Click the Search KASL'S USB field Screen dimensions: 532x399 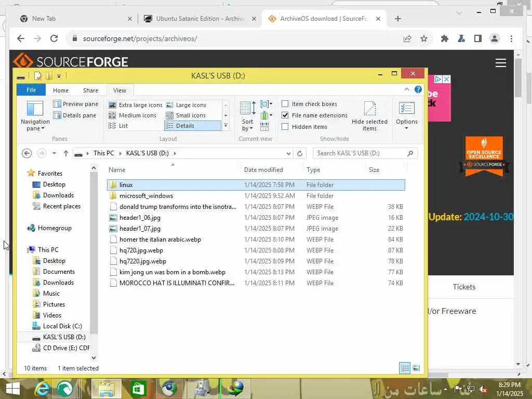[365, 153]
